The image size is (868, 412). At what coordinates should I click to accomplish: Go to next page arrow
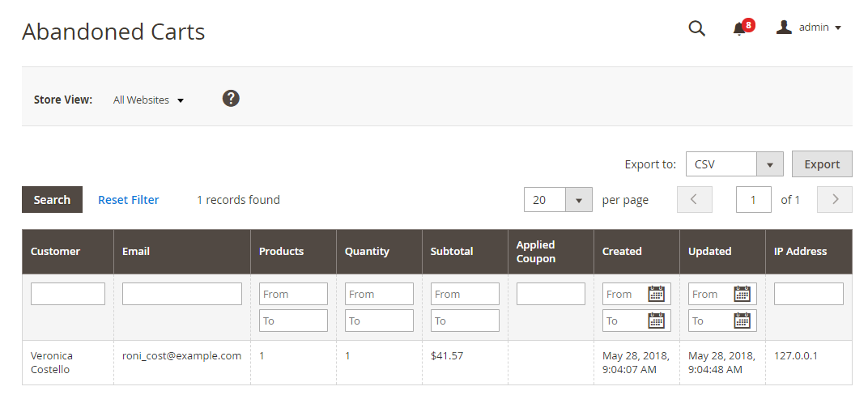click(x=834, y=200)
